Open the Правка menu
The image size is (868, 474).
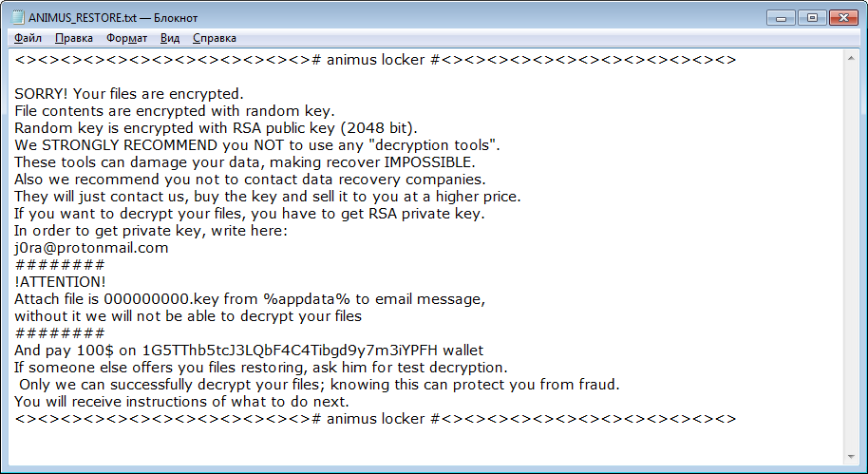coord(74,38)
